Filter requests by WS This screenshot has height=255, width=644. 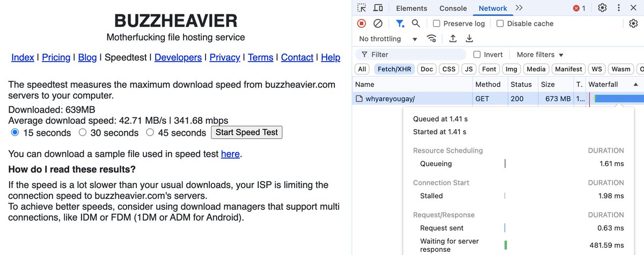[596, 69]
